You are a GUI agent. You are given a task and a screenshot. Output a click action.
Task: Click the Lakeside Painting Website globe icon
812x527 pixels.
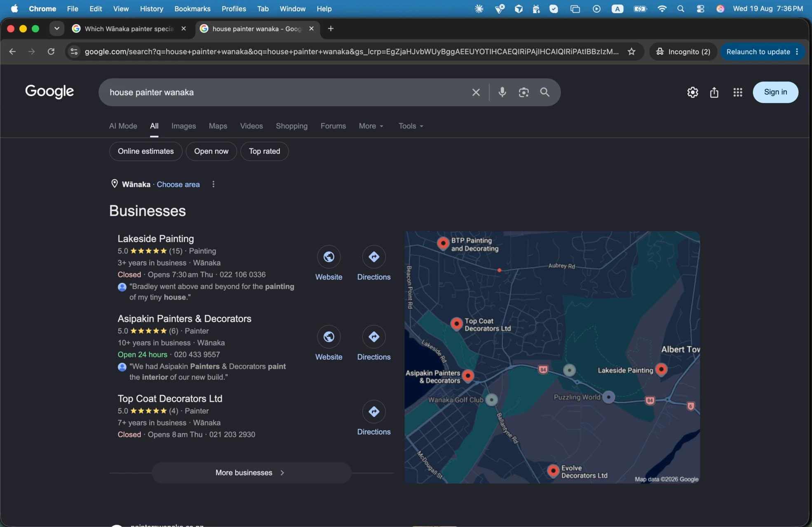(x=329, y=257)
